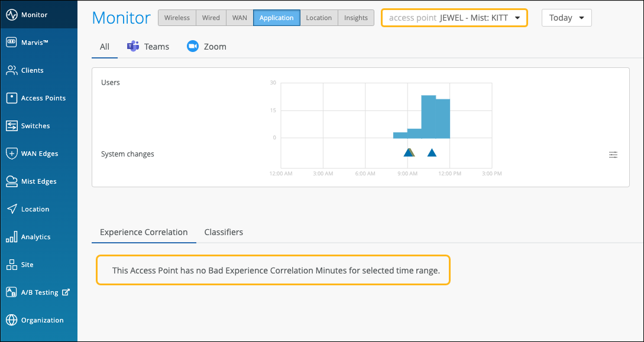
Task: Select the Zoom application tab
Action: tap(206, 47)
